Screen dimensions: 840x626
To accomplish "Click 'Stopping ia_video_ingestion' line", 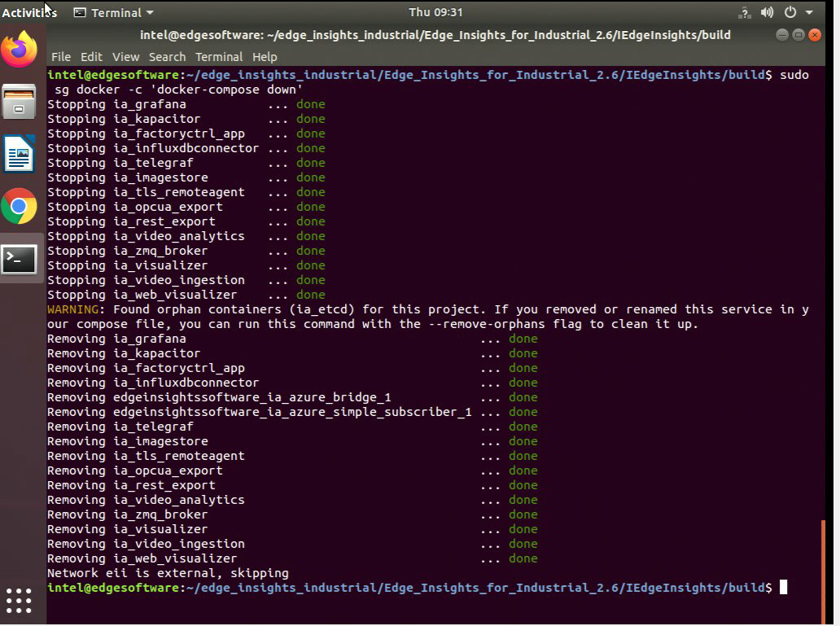I will point(186,280).
